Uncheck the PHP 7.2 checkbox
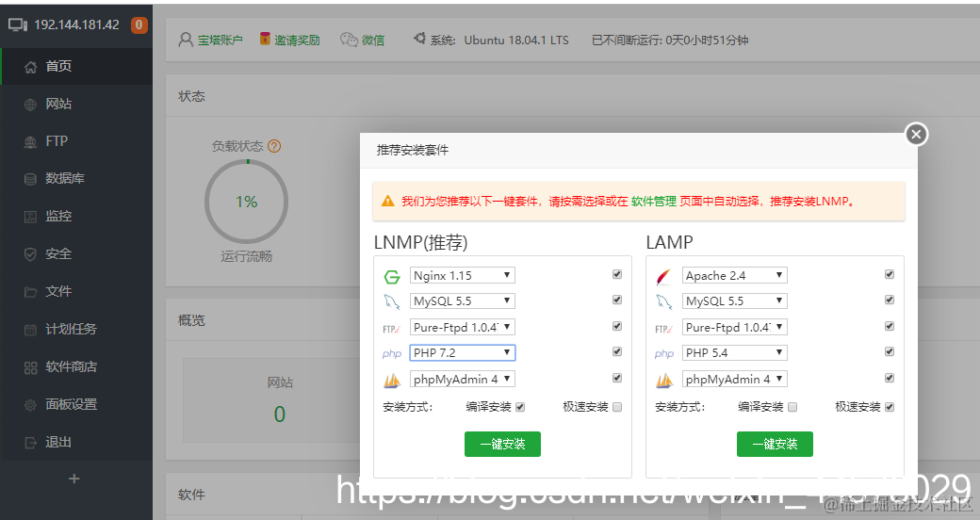The width and height of the screenshot is (980, 520). (617, 352)
